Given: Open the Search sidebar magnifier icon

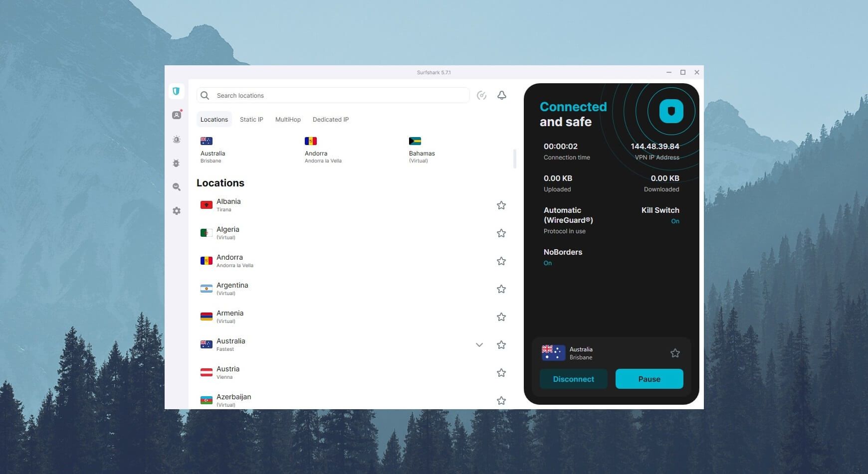Looking at the screenshot, I should point(177,187).
